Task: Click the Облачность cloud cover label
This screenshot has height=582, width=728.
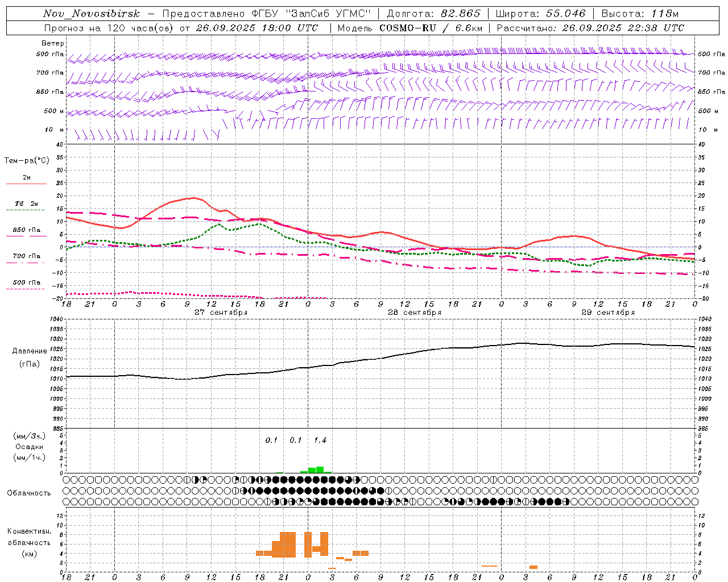Action: pos(29,493)
